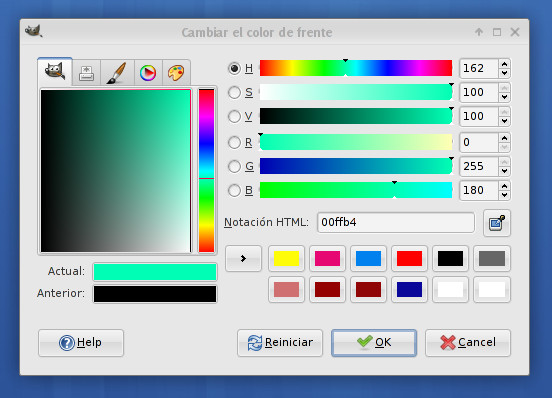Click the vertical hue strip
Screen dimensions: 552x398
click(x=206, y=171)
